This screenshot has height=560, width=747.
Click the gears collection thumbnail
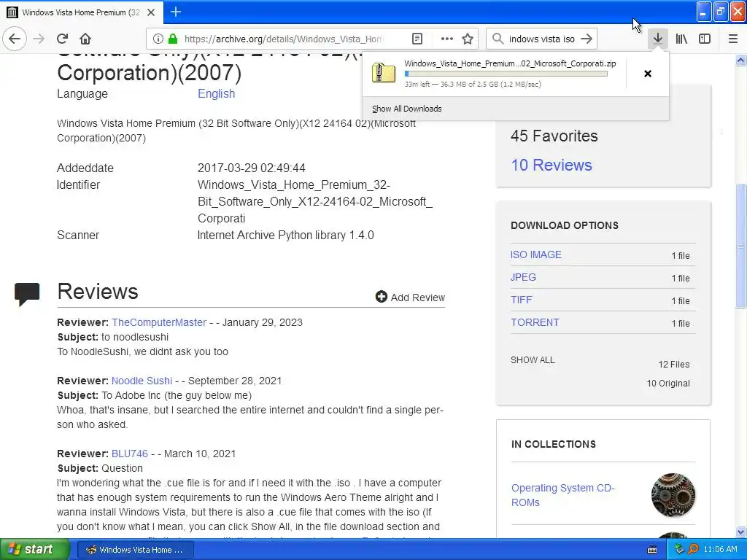[673, 495]
